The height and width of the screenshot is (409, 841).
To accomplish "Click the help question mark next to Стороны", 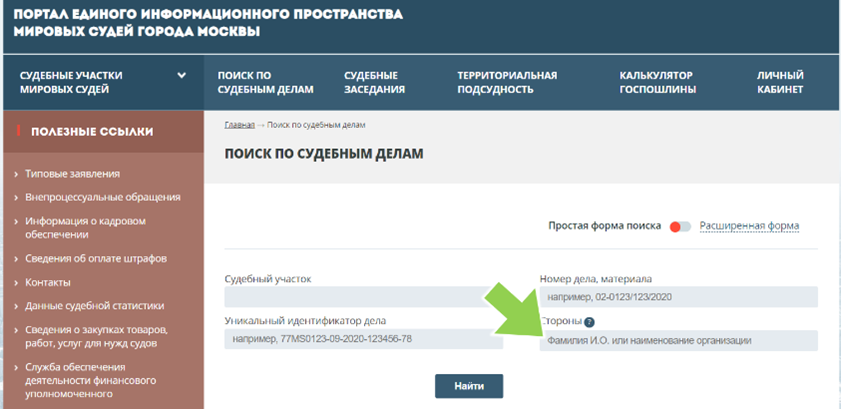I will [589, 322].
